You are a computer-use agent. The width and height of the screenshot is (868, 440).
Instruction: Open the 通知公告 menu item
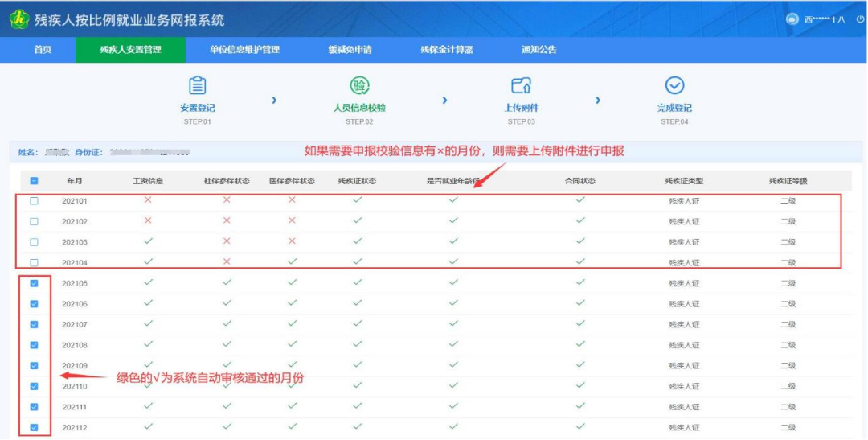pos(538,50)
